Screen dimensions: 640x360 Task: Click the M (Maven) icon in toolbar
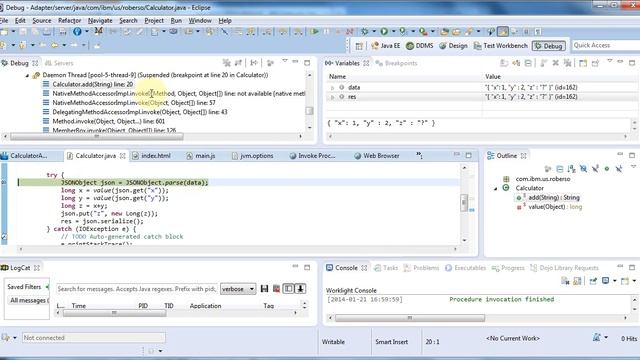[98, 31]
